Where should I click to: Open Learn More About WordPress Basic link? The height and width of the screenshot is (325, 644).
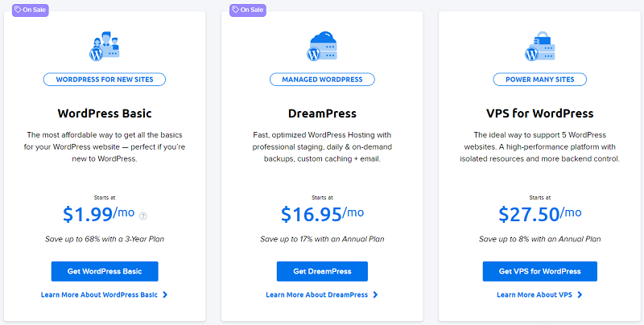point(99,294)
